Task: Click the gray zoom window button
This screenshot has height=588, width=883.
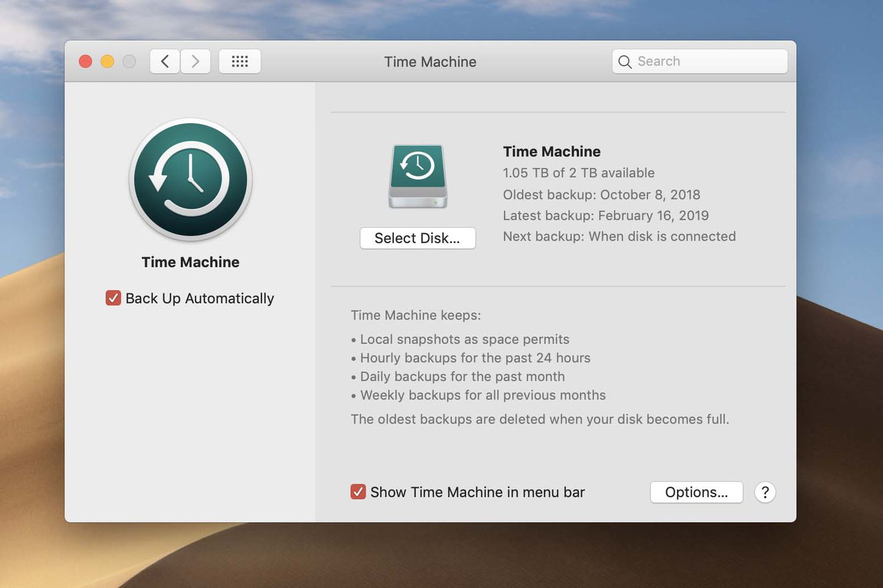Action: tap(129, 61)
